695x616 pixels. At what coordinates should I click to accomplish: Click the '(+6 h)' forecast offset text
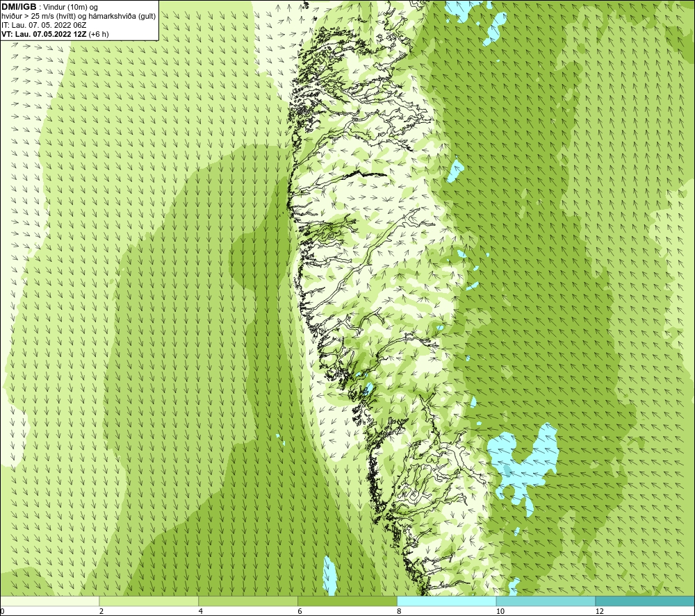(99, 34)
